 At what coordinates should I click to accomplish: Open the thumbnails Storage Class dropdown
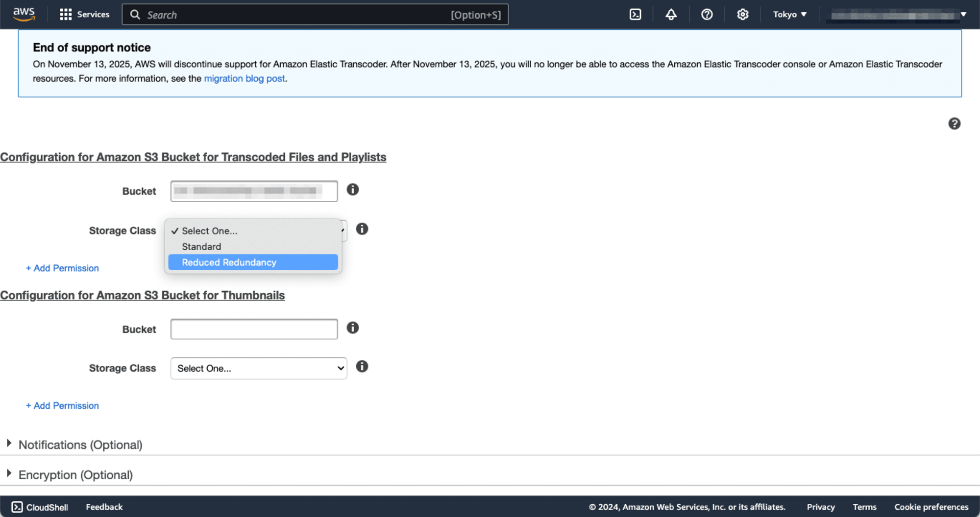pyautogui.click(x=259, y=368)
